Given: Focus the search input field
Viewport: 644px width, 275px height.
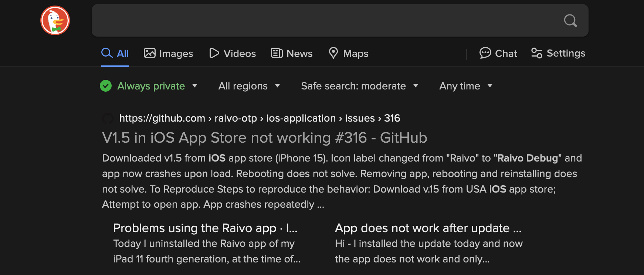Looking at the screenshot, I should click(x=325, y=21).
